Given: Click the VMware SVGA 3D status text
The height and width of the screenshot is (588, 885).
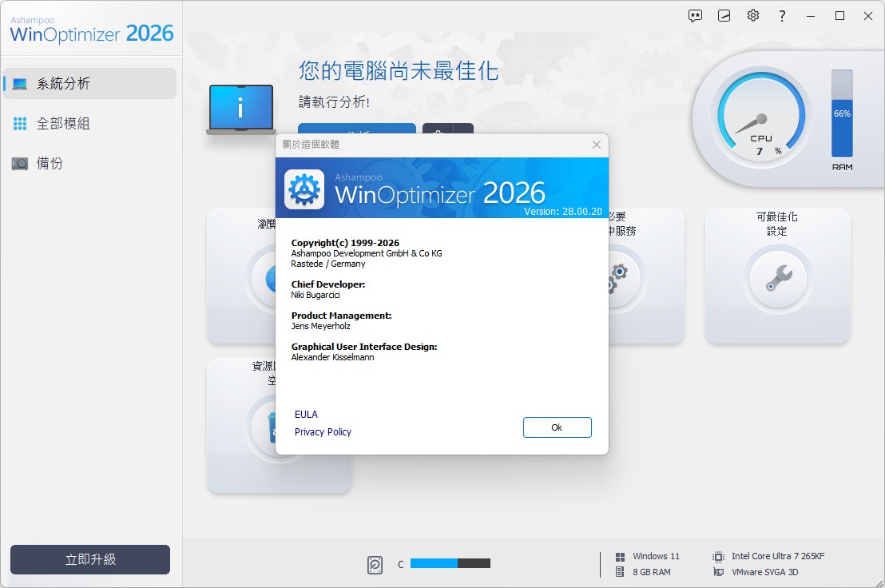Looking at the screenshot, I should point(764,572).
